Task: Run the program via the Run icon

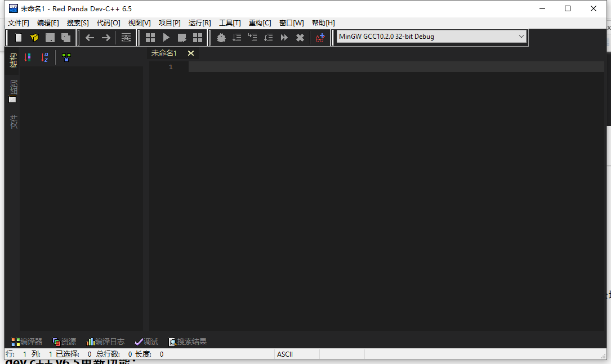Action: 166,38
